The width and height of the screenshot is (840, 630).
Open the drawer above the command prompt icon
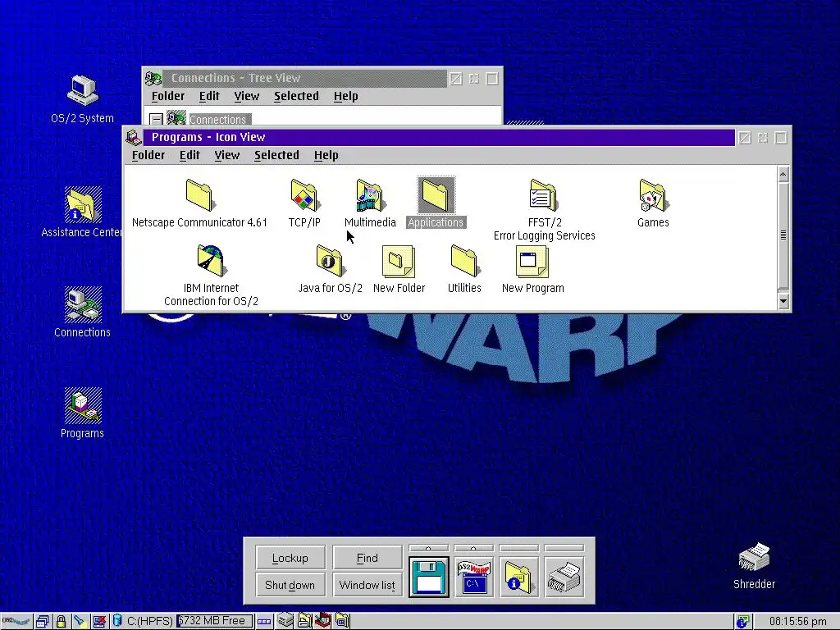[473, 548]
